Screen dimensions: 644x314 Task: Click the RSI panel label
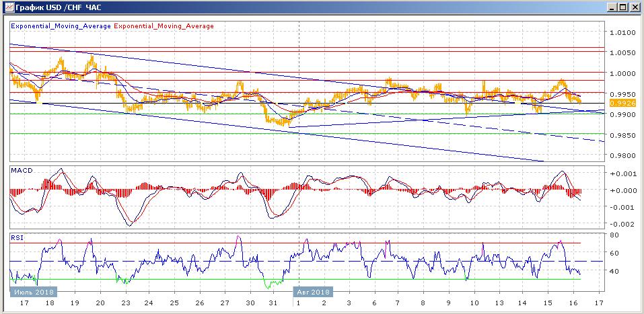pos(17,237)
